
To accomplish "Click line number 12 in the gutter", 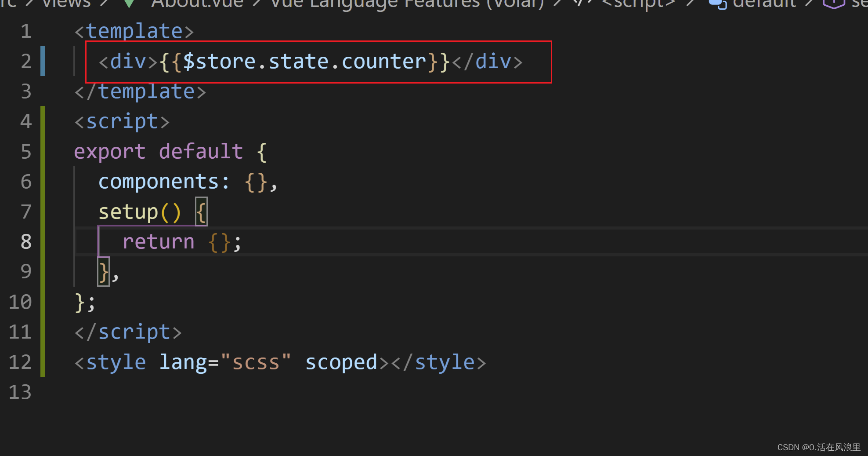I will click(x=20, y=362).
